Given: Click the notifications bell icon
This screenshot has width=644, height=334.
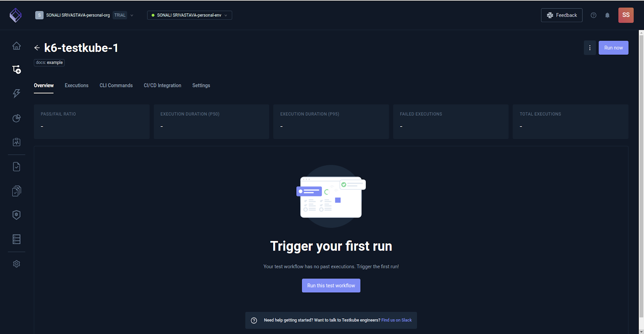Looking at the screenshot, I should [607, 15].
